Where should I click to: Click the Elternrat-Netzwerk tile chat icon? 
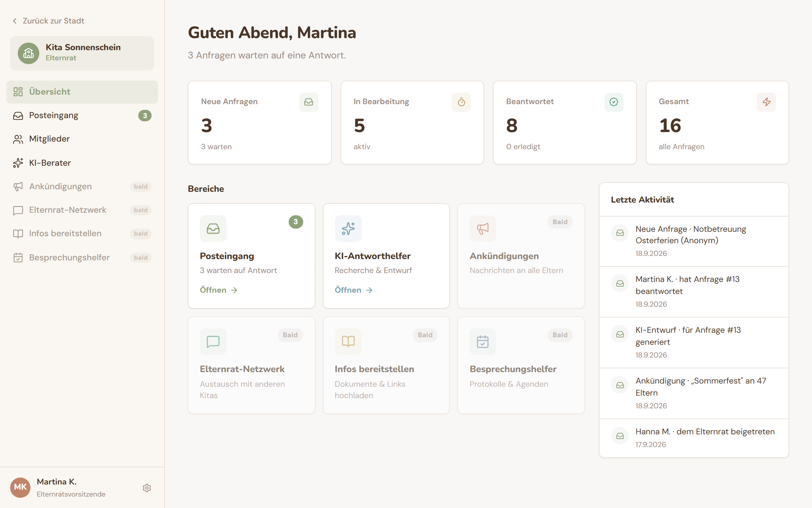click(x=213, y=342)
